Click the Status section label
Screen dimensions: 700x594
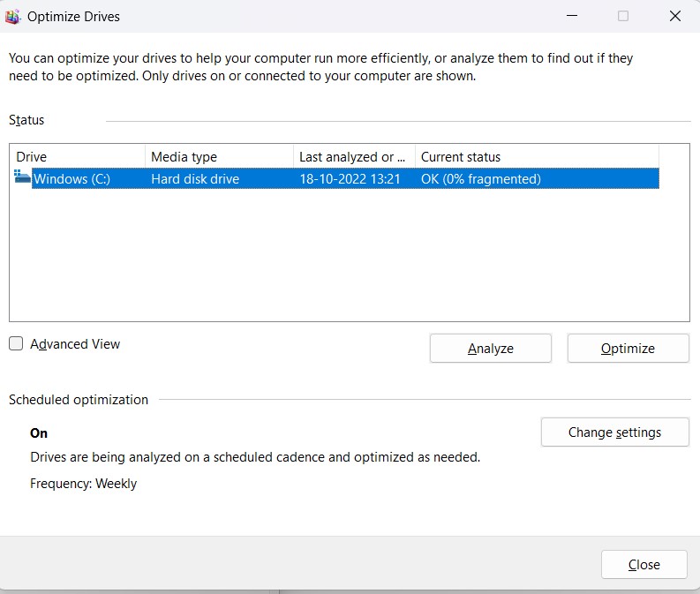point(26,120)
